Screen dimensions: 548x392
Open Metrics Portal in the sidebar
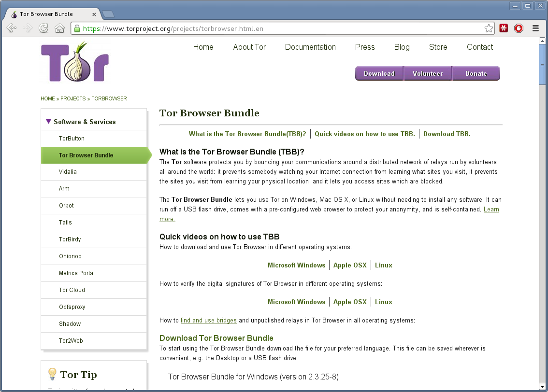click(x=94, y=273)
